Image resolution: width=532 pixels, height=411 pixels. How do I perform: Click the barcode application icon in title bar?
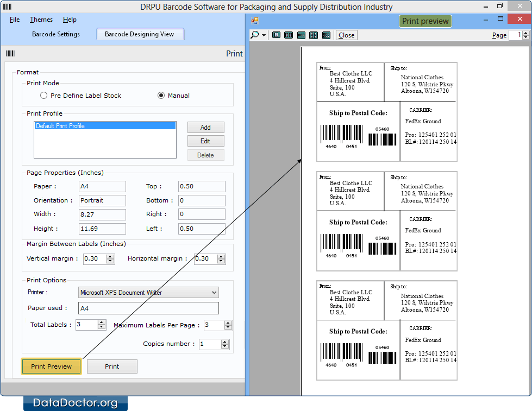point(7,7)
